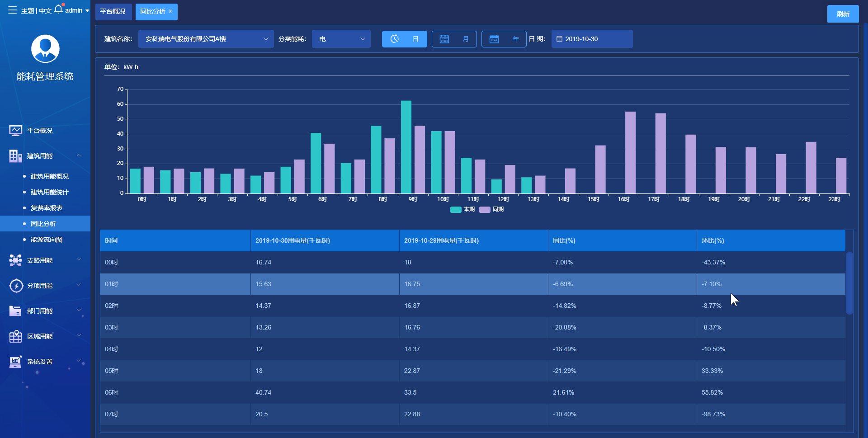Click the 区域用能 grid icon
The image size is (868, 438).
point(16,336)
